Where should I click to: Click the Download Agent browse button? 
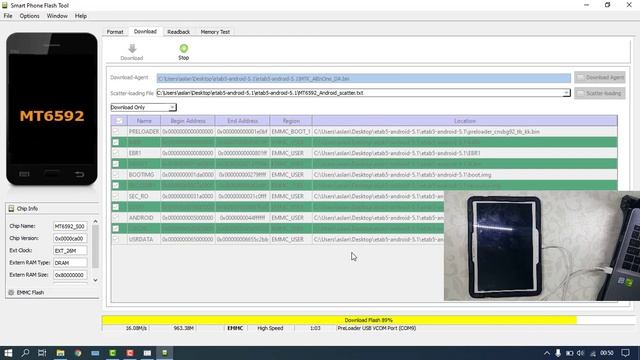pos(600,78)
